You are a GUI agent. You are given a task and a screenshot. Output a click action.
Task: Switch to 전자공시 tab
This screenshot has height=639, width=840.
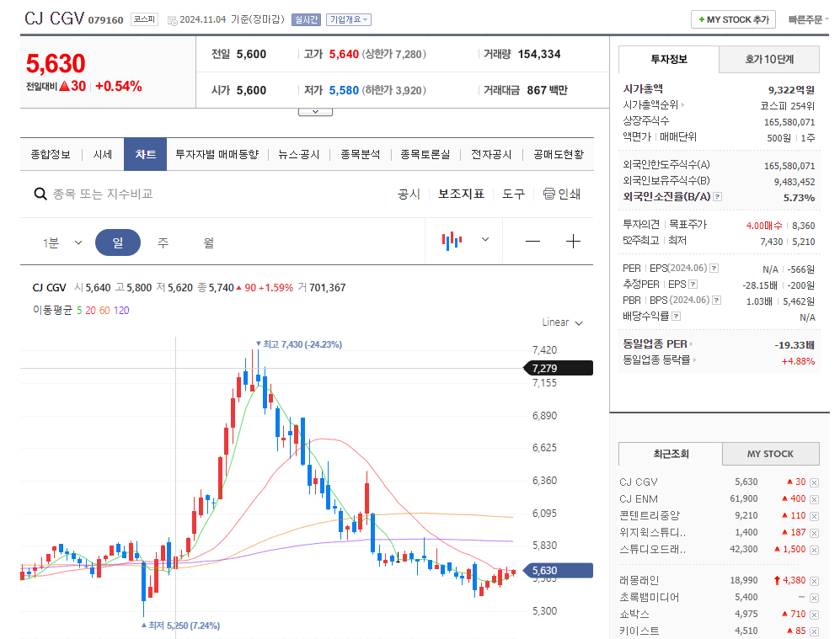click(491, 155)
